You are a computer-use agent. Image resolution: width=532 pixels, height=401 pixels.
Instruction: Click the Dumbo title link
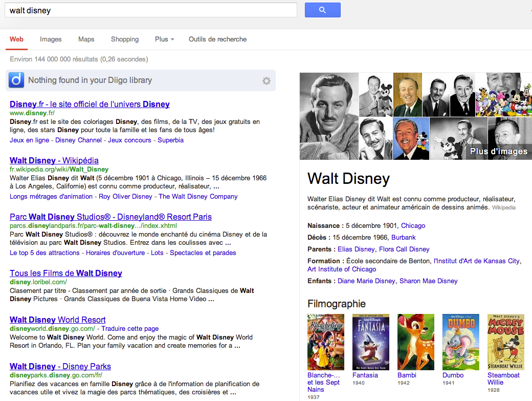tap(453, 375)
